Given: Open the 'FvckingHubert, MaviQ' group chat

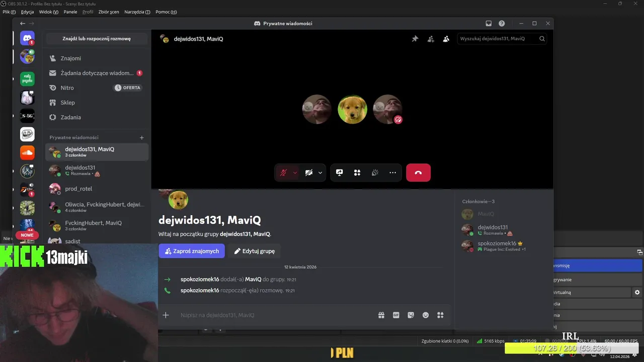Looking at the screenshot, I should (x=97, y=225).
